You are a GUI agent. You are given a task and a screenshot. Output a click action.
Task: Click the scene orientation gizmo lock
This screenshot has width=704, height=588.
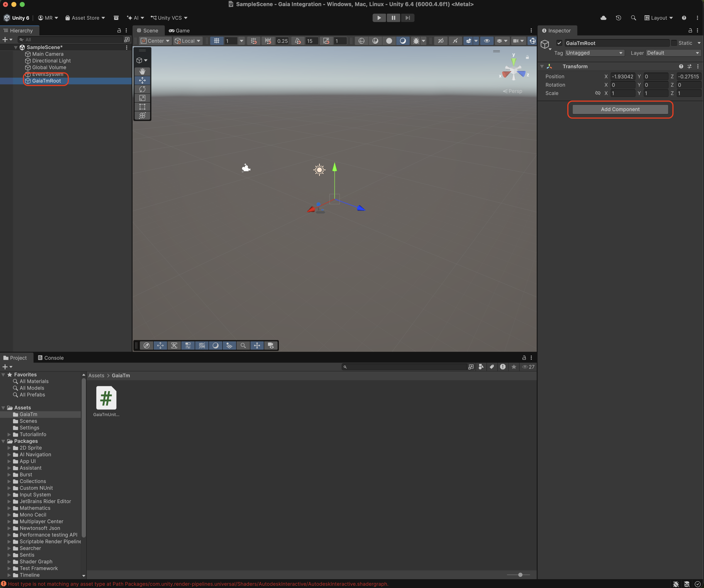click(527, 57)
